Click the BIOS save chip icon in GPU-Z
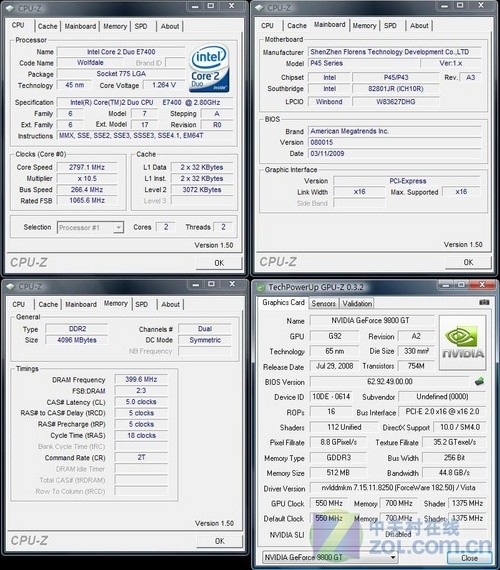Viewport: 500px width, 570px height. coord(480,381)
